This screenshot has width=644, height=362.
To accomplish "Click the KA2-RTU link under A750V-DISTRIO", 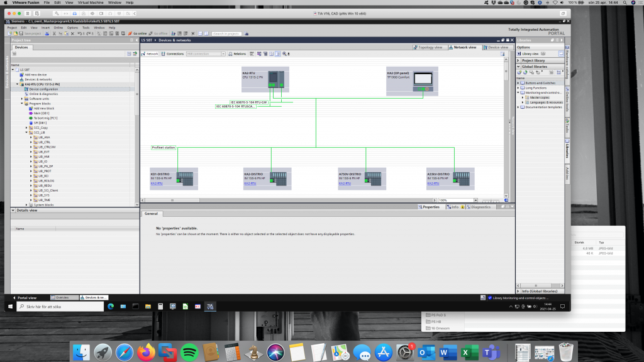I will (x=345, y=184).
